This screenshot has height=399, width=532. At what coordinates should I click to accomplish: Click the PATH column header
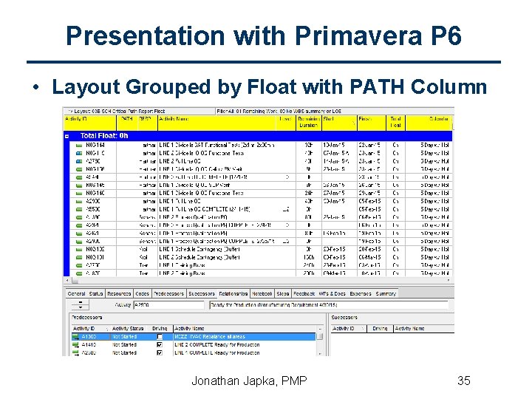pos(127,123)
